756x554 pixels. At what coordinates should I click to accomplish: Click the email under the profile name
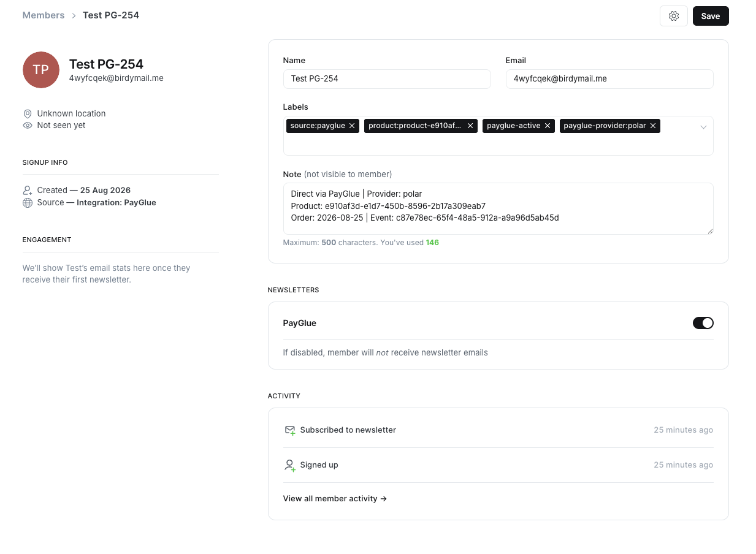(116, 78)
